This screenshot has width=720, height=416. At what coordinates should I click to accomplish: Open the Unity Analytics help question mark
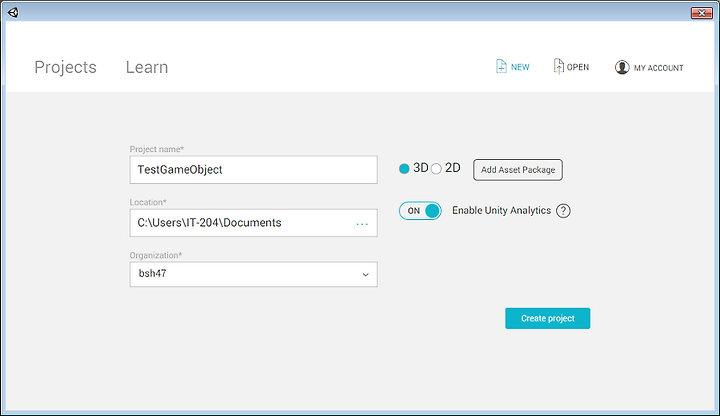coord(563,211)
